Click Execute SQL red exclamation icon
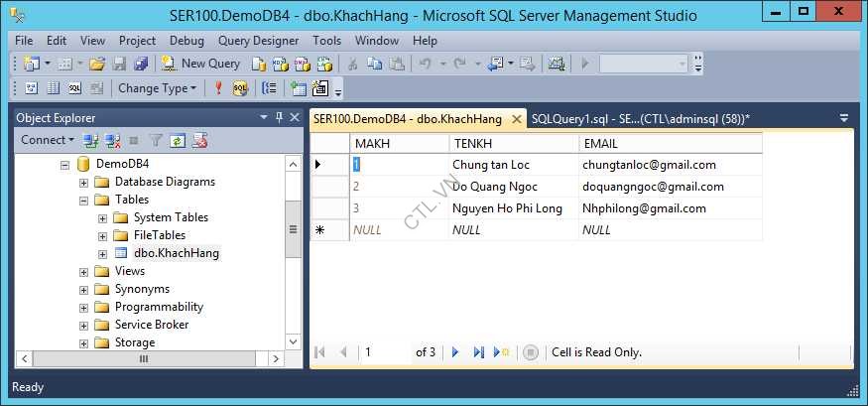The image size is (868, 406). 218,88
